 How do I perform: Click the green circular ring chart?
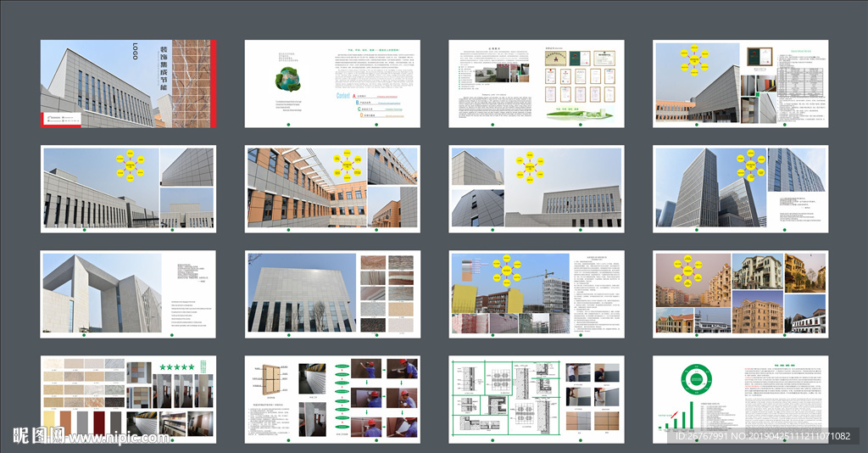point(698,381)
